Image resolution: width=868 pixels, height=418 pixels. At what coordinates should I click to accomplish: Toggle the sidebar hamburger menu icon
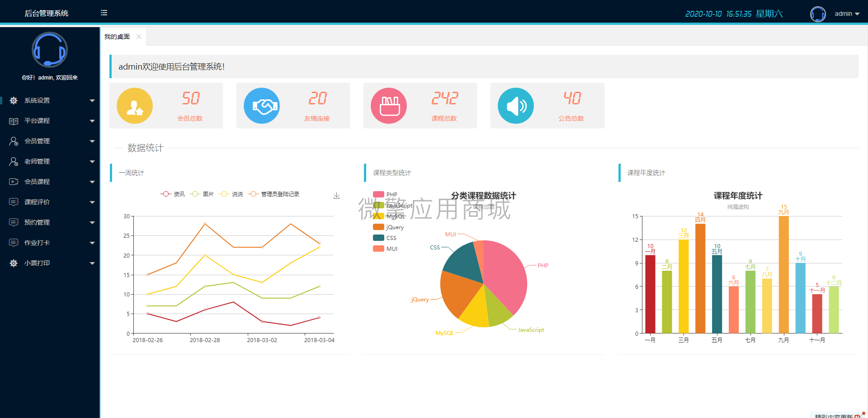click(x=104, y=13)
